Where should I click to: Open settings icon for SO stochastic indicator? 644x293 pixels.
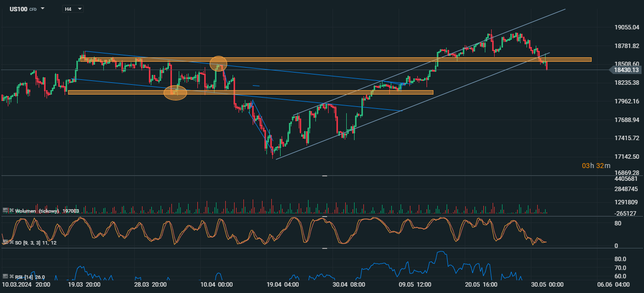(x=5, y=243)
